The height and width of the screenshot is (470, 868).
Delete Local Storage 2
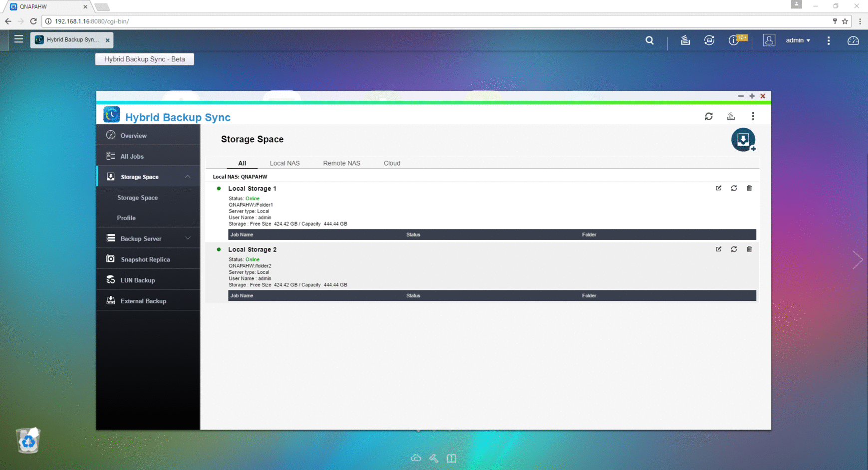point(749,249)
